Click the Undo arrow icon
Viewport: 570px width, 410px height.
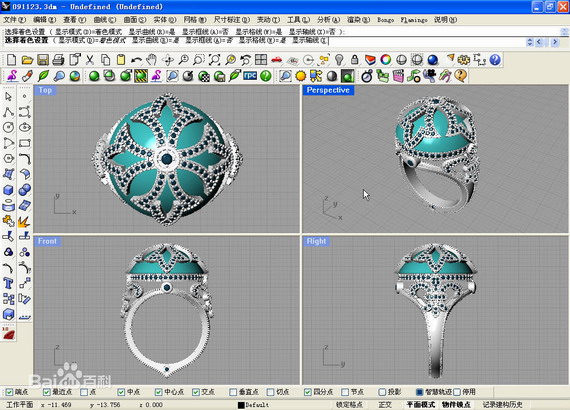pyautogui.click(x=136, y=60)
